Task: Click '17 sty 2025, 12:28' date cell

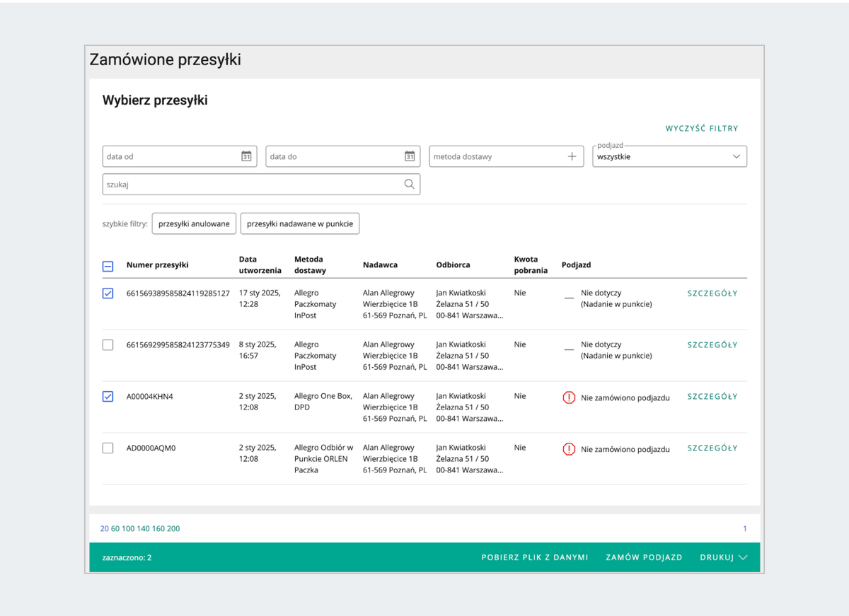Action: pos(260,298)
